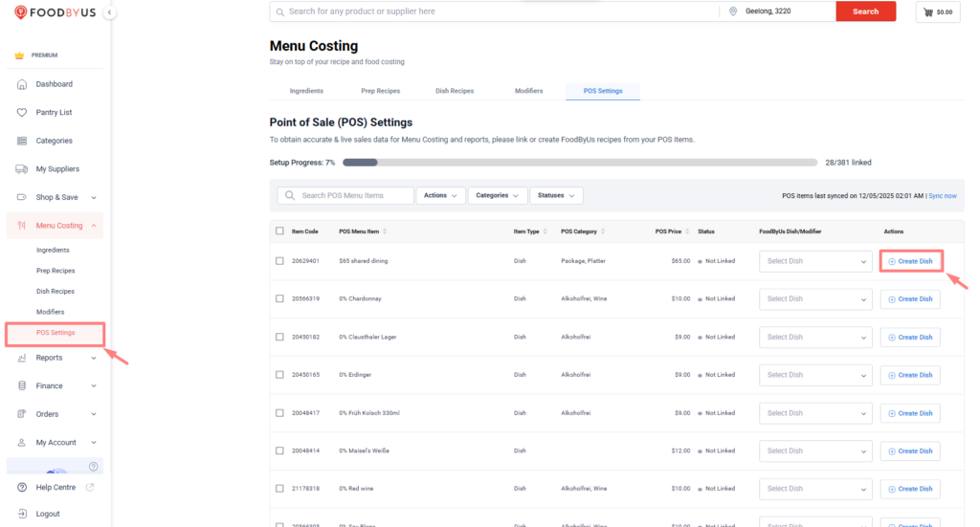980x527 pixels.
Task: Sort by the Item Type column arrows
Action: (x=545, y=231)
